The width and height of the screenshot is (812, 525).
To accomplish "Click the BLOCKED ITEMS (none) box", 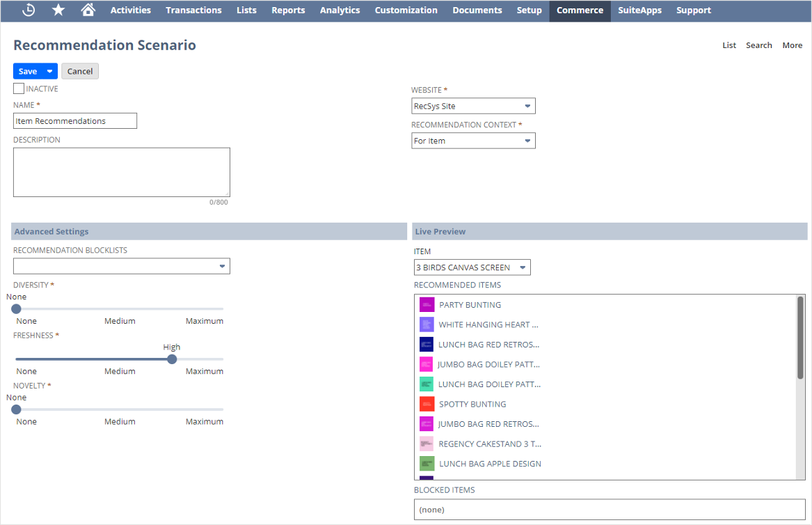I will (610, 510).
